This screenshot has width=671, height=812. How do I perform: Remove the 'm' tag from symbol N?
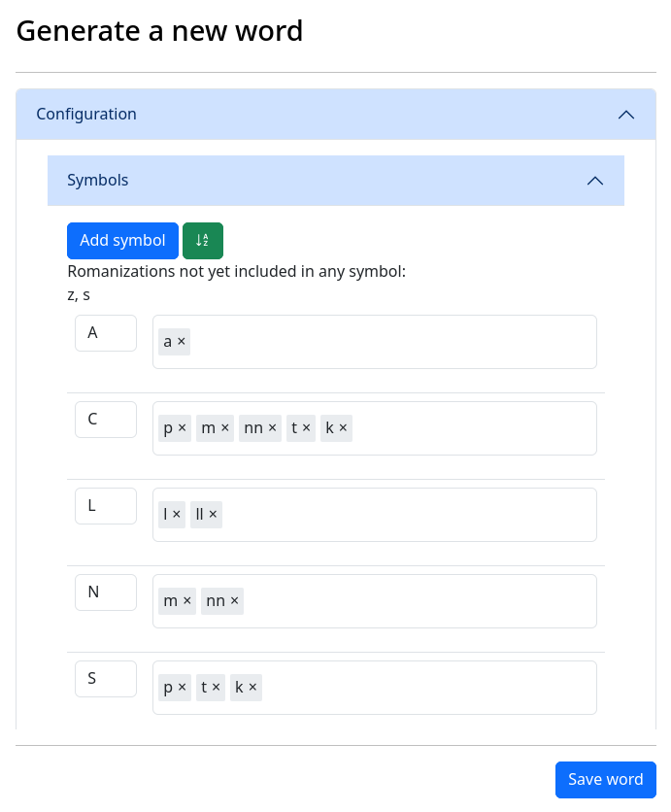click(186, 601)
